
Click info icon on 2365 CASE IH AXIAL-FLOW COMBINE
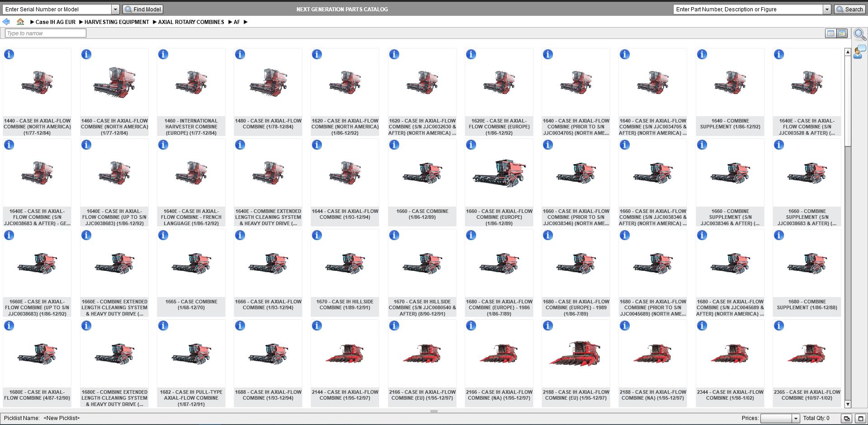tap(779, 326)
